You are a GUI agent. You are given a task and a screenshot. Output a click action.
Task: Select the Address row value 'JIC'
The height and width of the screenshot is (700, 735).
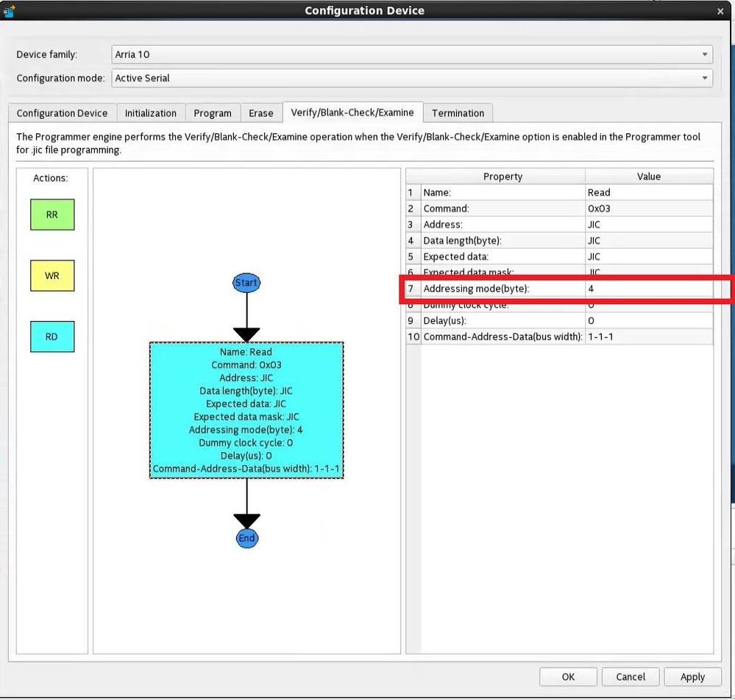[649, 224]
